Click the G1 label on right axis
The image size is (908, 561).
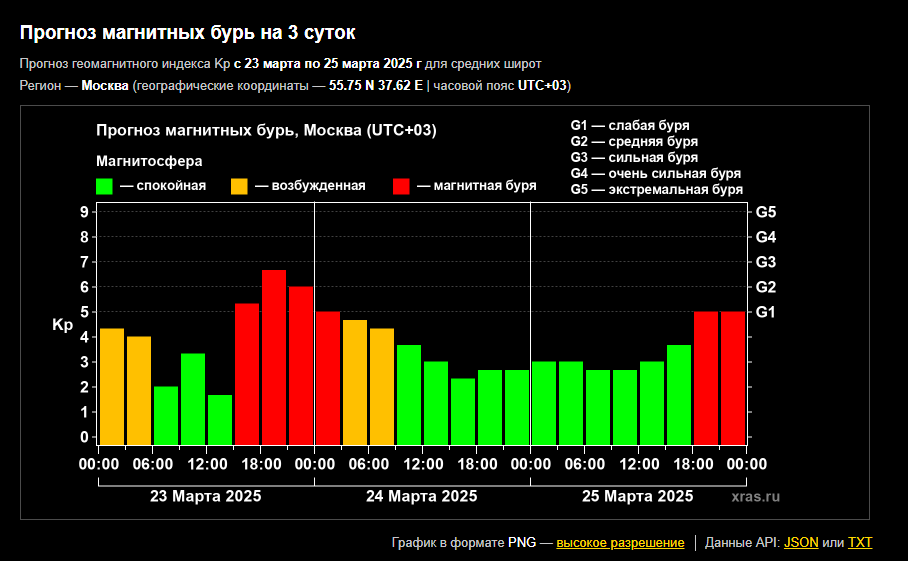[x=766, y=312]
